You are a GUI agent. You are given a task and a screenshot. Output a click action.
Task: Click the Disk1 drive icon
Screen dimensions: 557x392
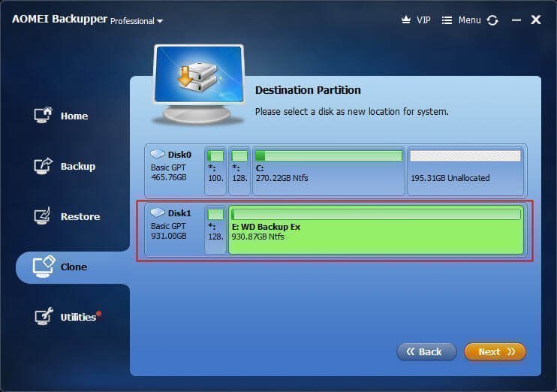(158, 213)
